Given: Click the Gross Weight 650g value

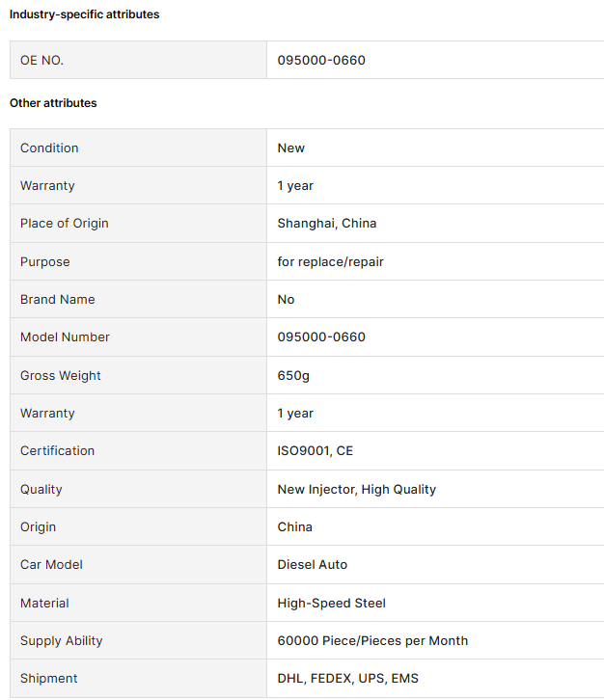Looking at the screenshot, I should coord(293,375).
